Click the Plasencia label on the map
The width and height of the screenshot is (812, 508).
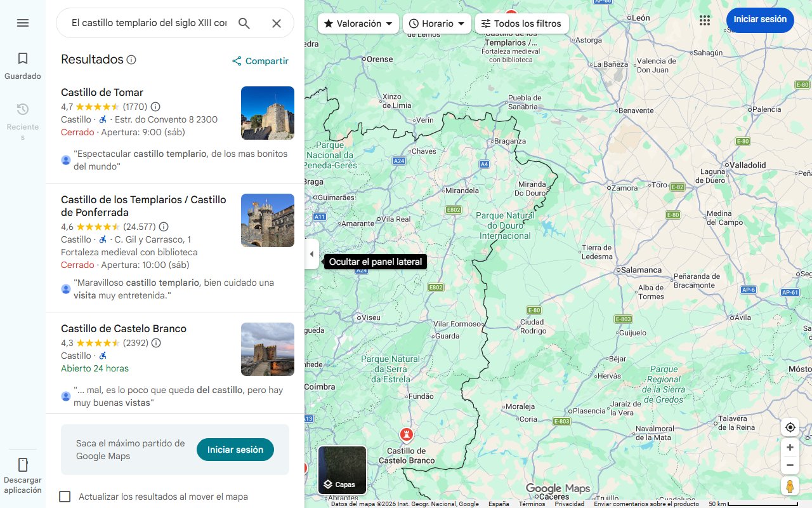(589, 411)
